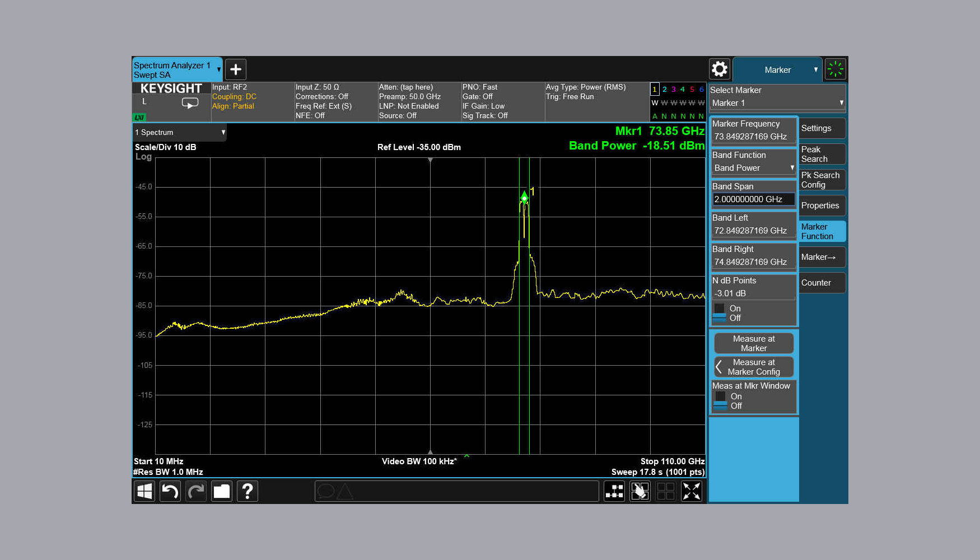Click the speech bubble message icon

click(x=325, y=492)
